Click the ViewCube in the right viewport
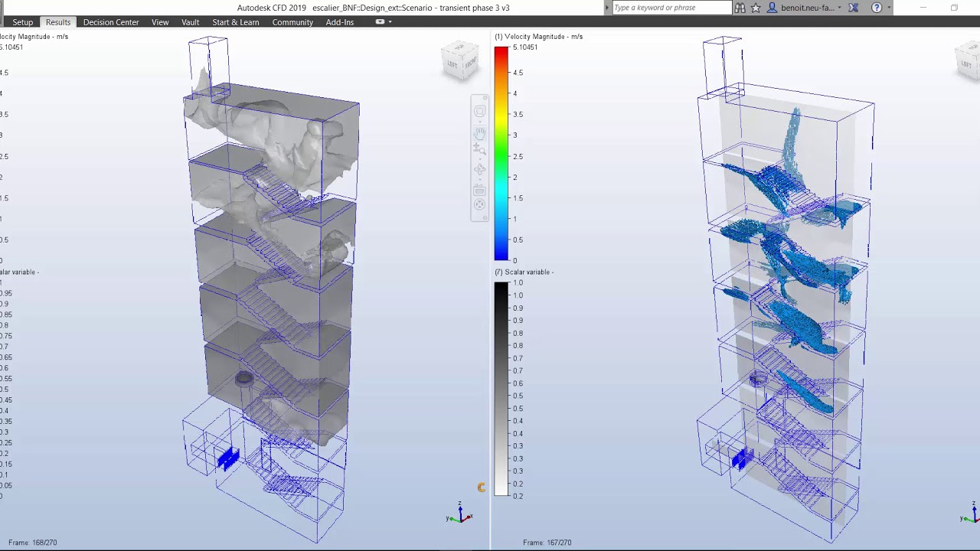The width and height of the screenshot is (980, 551). [x=967, y=60]
